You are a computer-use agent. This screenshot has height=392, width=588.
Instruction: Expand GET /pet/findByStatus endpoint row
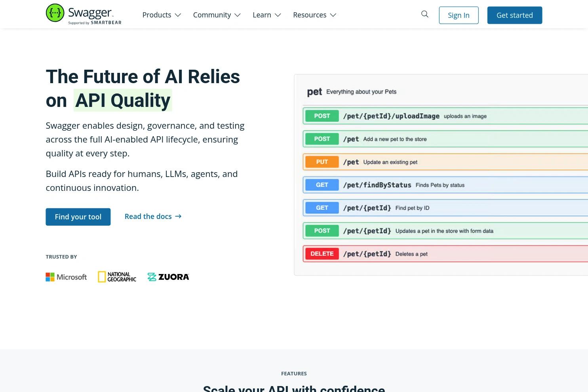point(445,185)
